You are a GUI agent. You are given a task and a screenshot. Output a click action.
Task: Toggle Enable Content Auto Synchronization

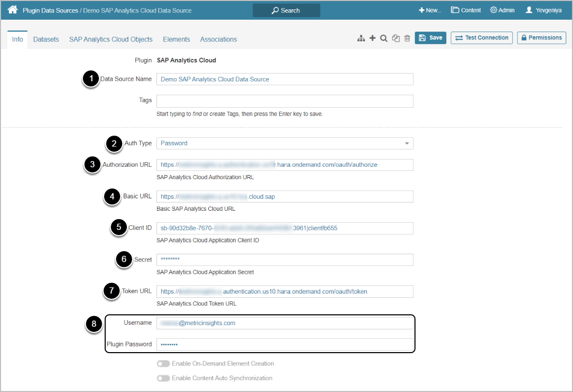(x=163, y=378)
